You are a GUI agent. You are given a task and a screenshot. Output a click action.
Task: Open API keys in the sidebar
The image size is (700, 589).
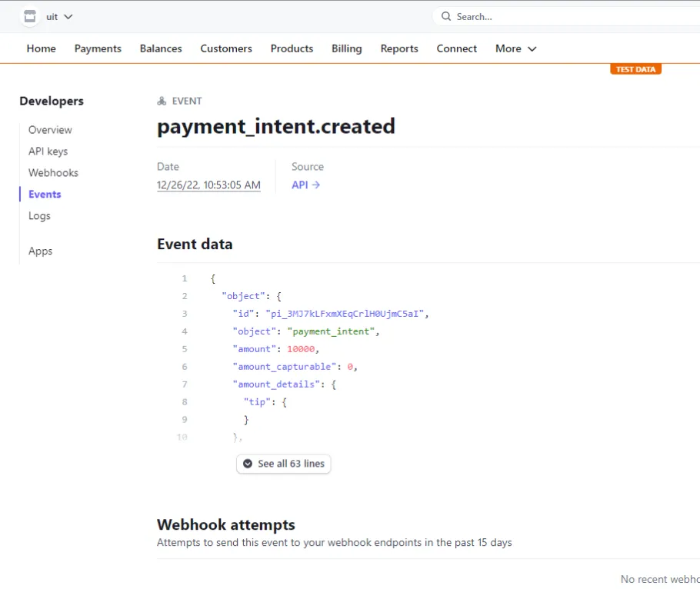(48, 151)
